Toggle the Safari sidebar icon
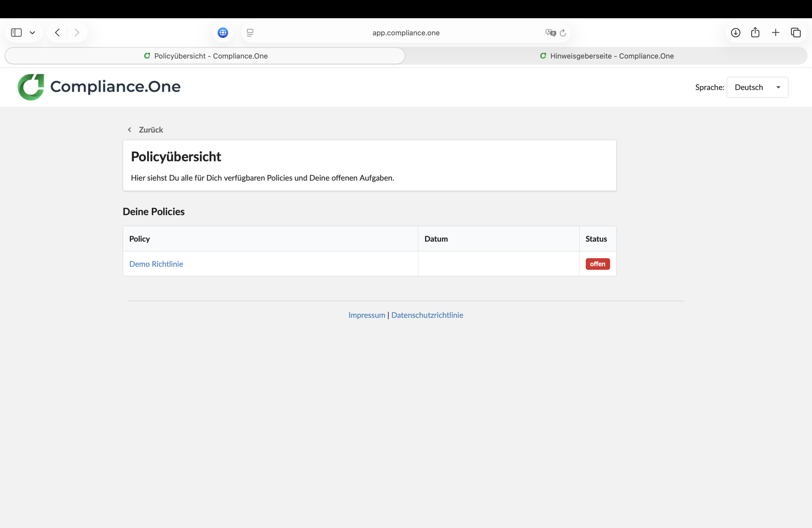The image size is (812, 528). pyautogui.click(x=16, y=33)
